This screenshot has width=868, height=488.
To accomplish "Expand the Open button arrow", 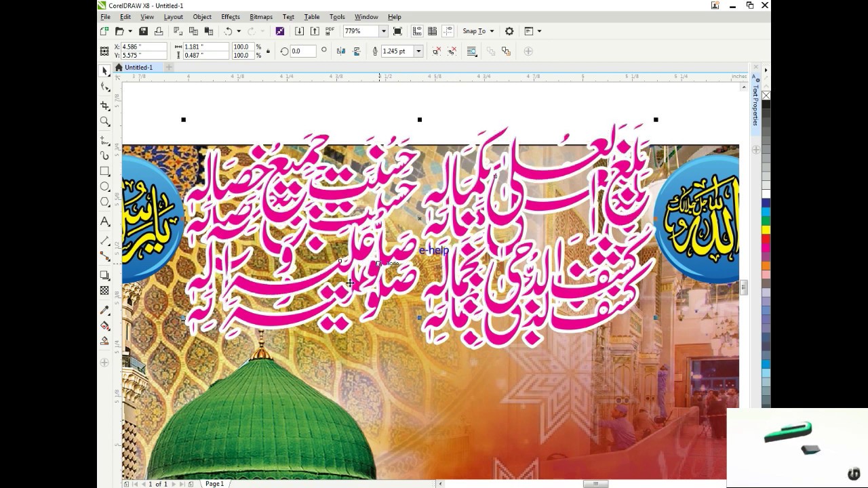I will (130, 31).
